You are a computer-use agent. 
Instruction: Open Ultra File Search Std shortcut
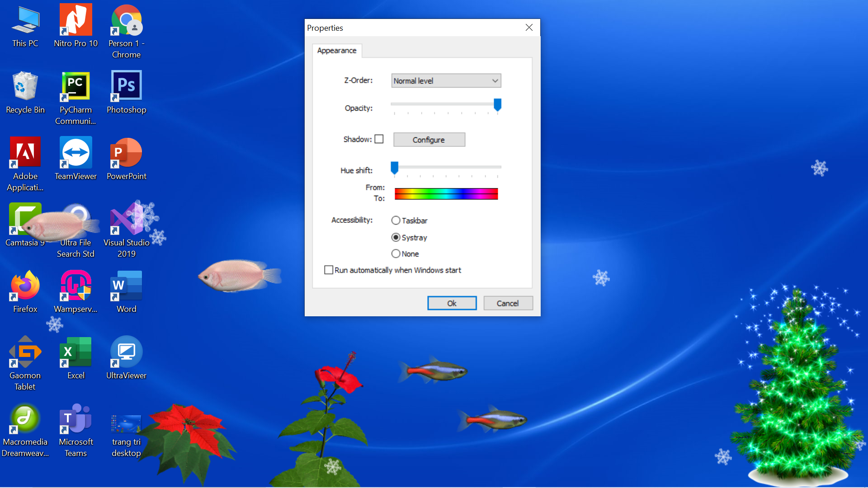pos(75,231)
